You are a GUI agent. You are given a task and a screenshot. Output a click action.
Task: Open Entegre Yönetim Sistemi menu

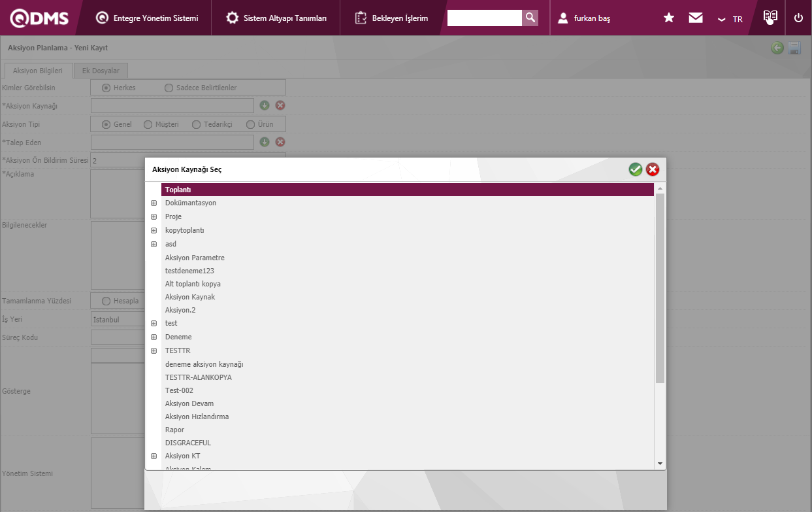(147, 18)
